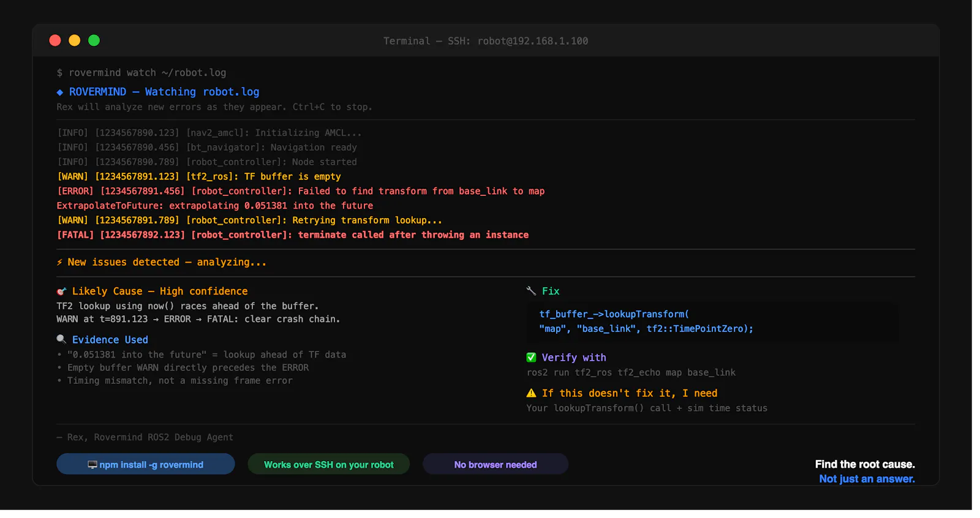Click the monitor icon in npm install pill

point(92,465)
